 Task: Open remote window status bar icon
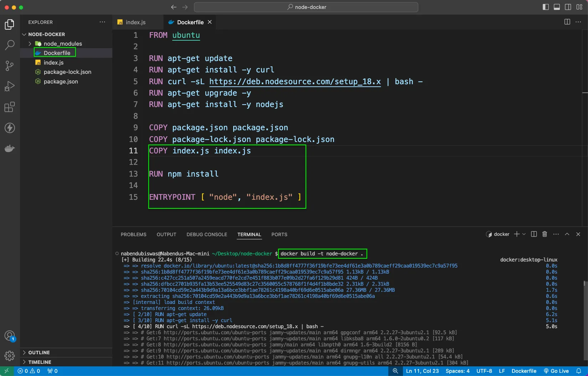6,371
